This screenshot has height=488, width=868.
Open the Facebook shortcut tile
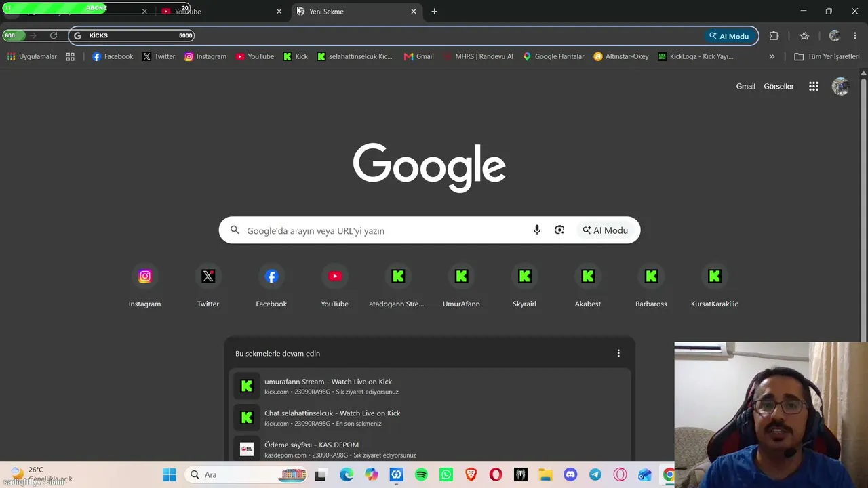click(271, 285)
